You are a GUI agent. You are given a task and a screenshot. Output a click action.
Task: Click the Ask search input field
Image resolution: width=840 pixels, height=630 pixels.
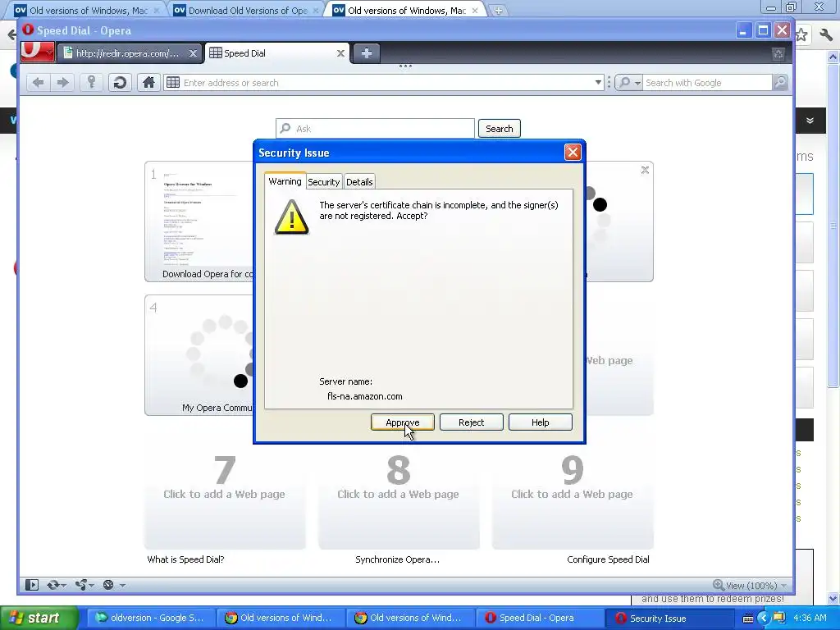click(x=375, y=129)
